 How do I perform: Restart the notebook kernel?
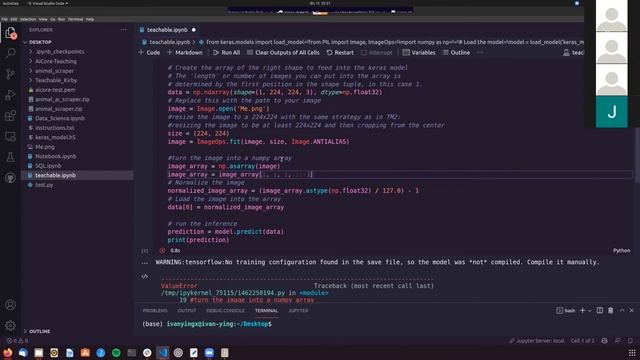point(340,53)
